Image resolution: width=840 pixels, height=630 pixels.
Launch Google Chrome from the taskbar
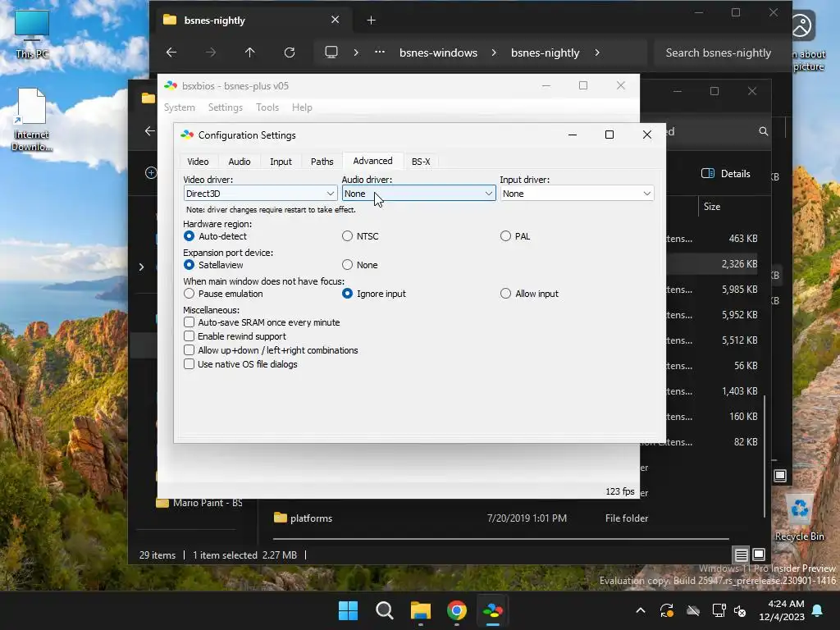pos(456,610)
